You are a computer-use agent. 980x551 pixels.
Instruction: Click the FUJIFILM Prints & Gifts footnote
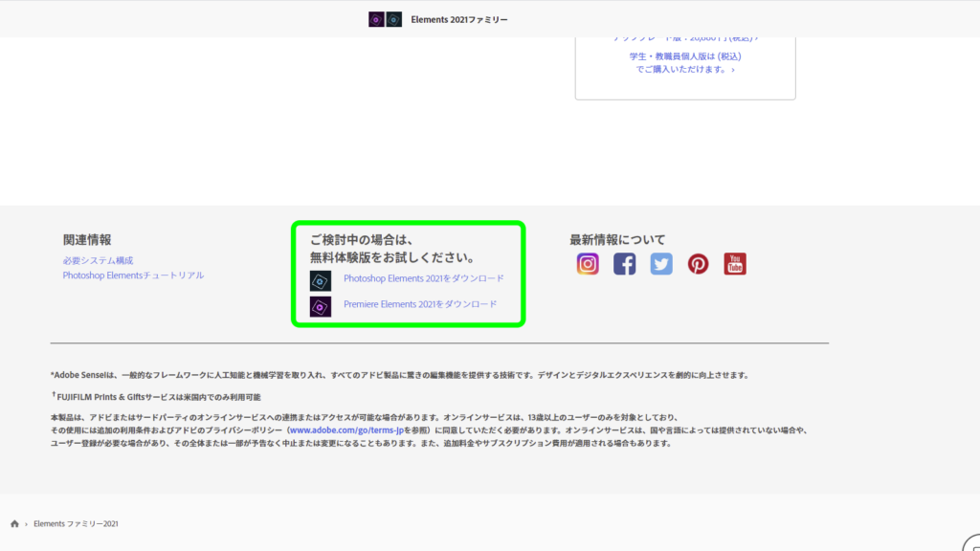pos(156,397)
